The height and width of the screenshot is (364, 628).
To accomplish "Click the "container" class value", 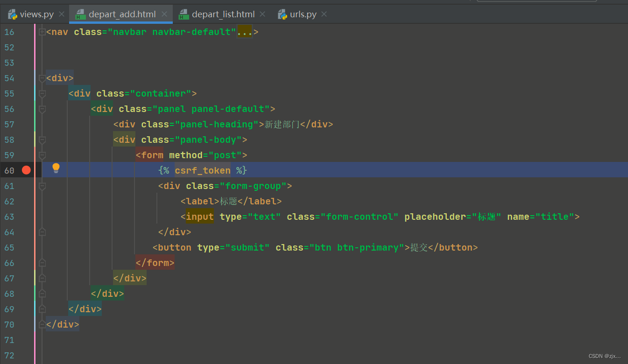I will click(x=161, y=93).
